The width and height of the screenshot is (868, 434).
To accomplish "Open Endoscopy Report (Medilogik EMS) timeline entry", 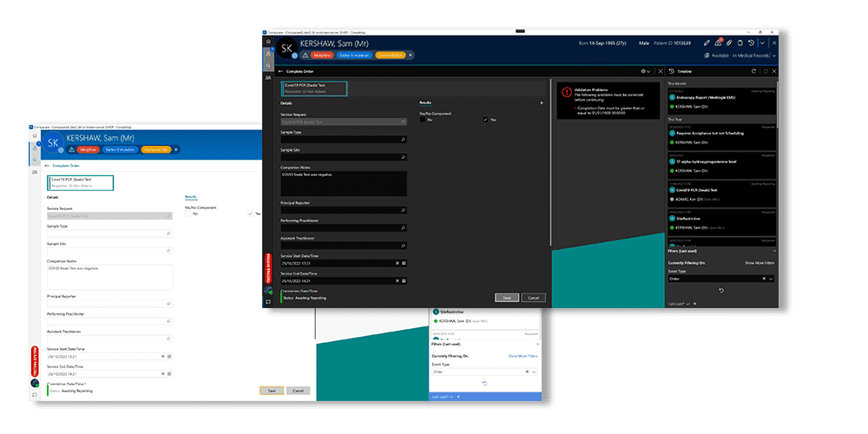I will (x=722, y=102).
